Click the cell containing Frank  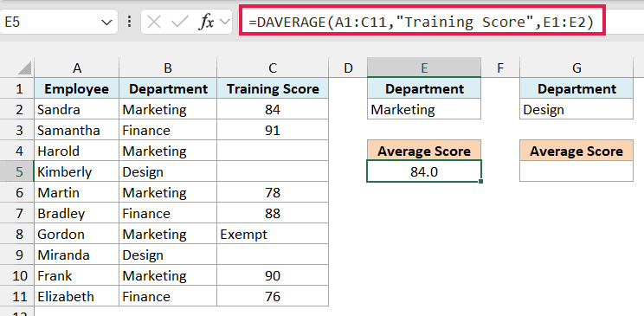[x=77, y=275]
